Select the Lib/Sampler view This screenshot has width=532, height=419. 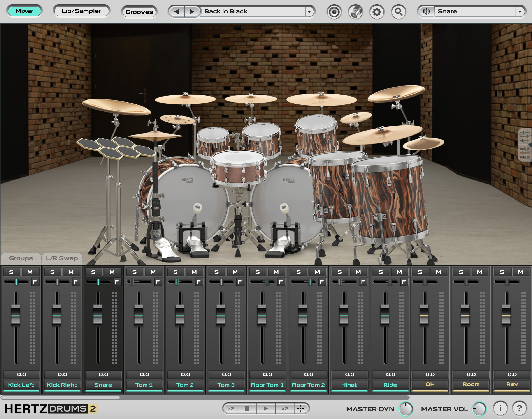(82, 11)
